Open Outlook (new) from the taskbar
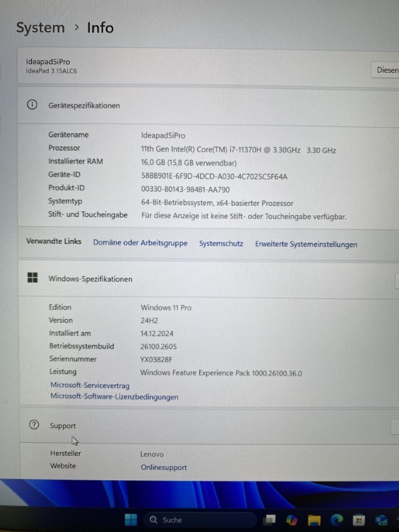This screenshot has width=399, height=532. click(x=382, y=520)
